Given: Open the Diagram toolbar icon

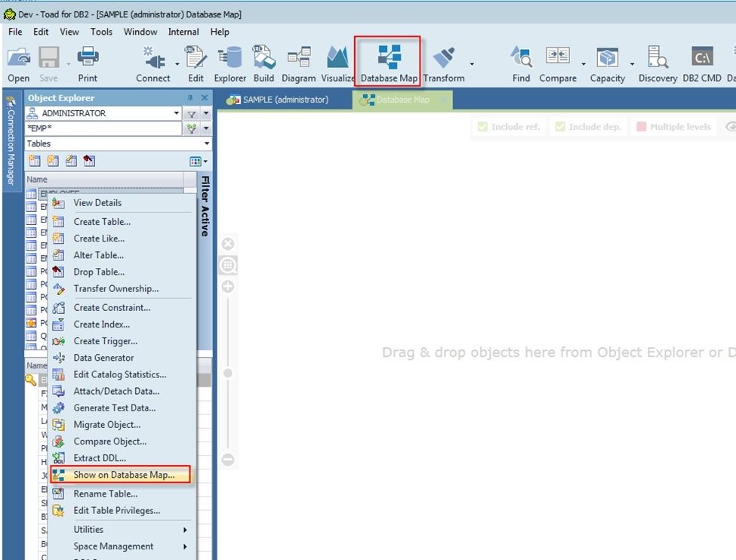Looking at the screenshot, I should tap(299, 57).
